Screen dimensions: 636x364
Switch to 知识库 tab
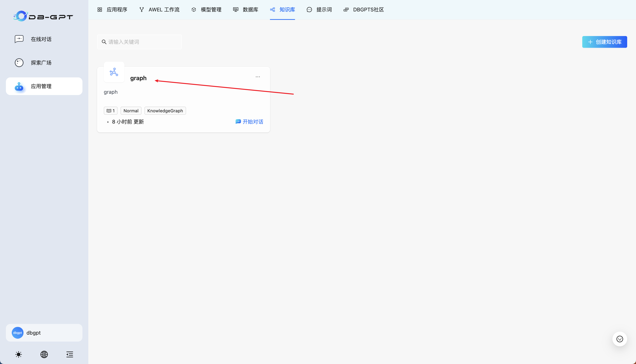coord(282,10)
